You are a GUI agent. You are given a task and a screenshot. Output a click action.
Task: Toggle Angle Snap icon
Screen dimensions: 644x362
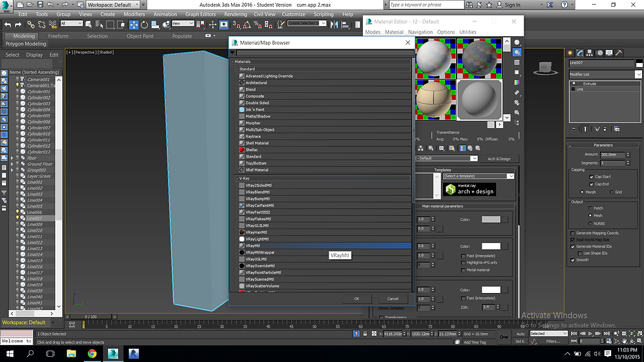click(247, 24)
